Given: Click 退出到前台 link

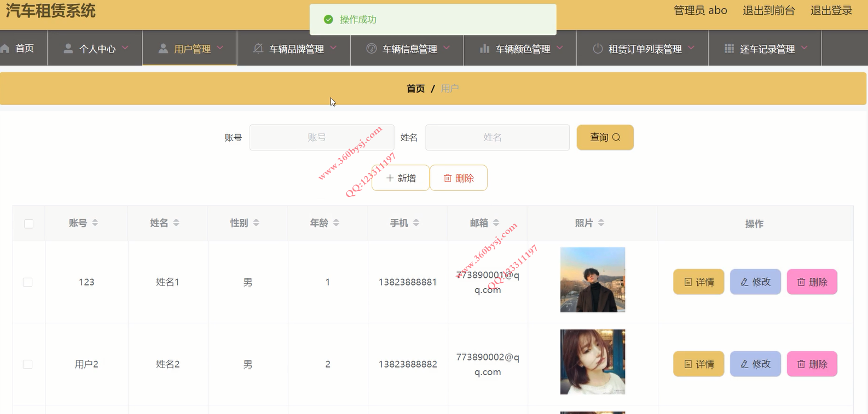Looking at the screenshot, I should pos(768,10).
